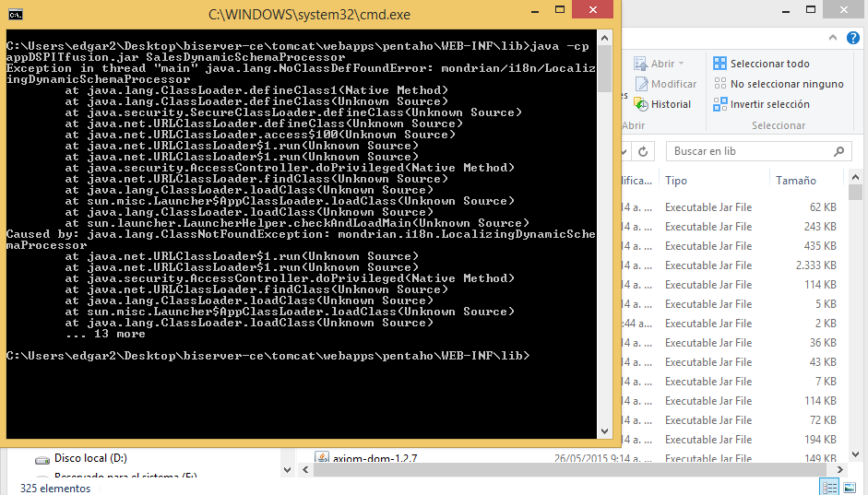Viewport: 868px width, 495px height.
Task: Select the row with size 7 KB
Action: (x=734, y=382)
